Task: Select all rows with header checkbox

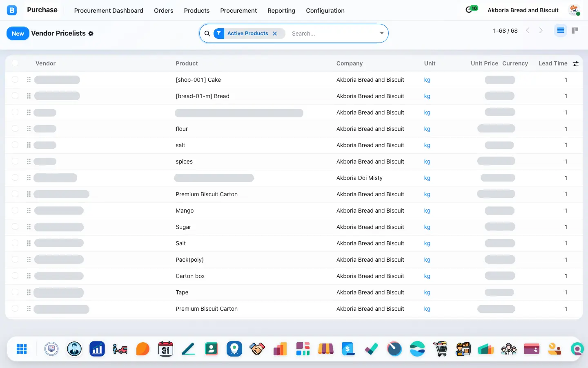Action: [x=15, y=63]
